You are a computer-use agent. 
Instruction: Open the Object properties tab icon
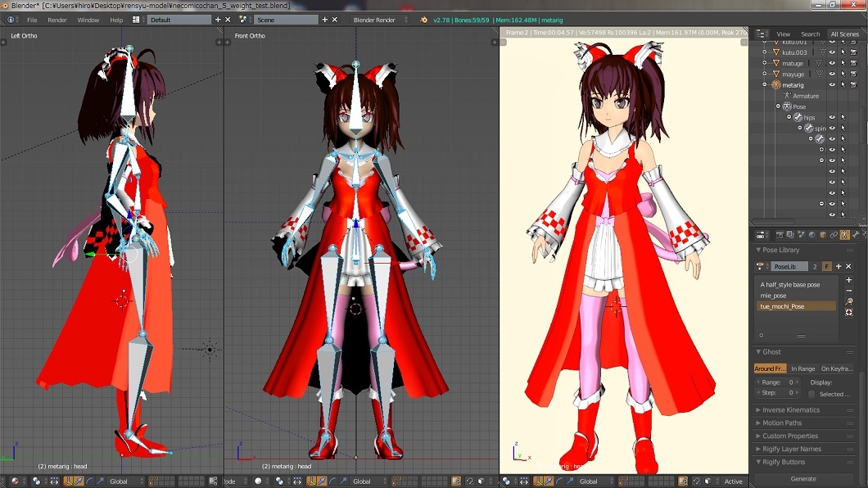point(823,235)
